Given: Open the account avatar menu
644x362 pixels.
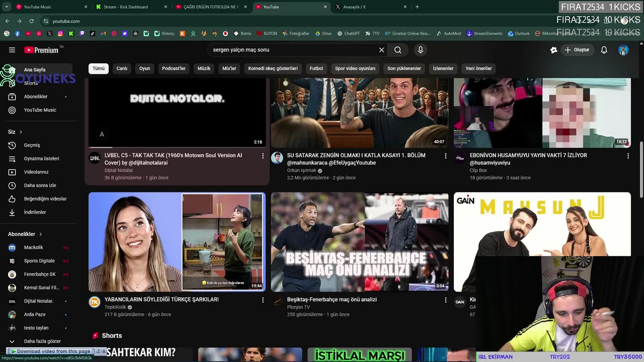Looking at the screenshot, I should 623,50.
